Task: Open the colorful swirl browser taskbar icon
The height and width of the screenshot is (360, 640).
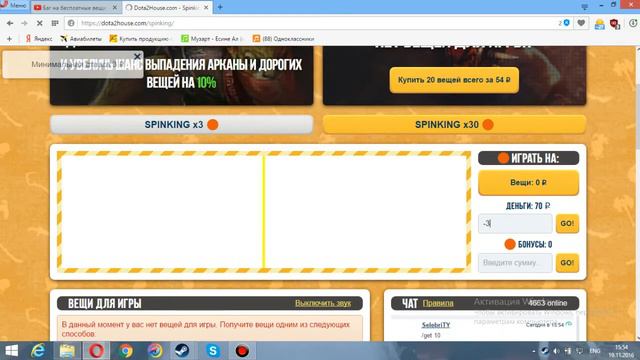Action: click(x=155, y=351)
